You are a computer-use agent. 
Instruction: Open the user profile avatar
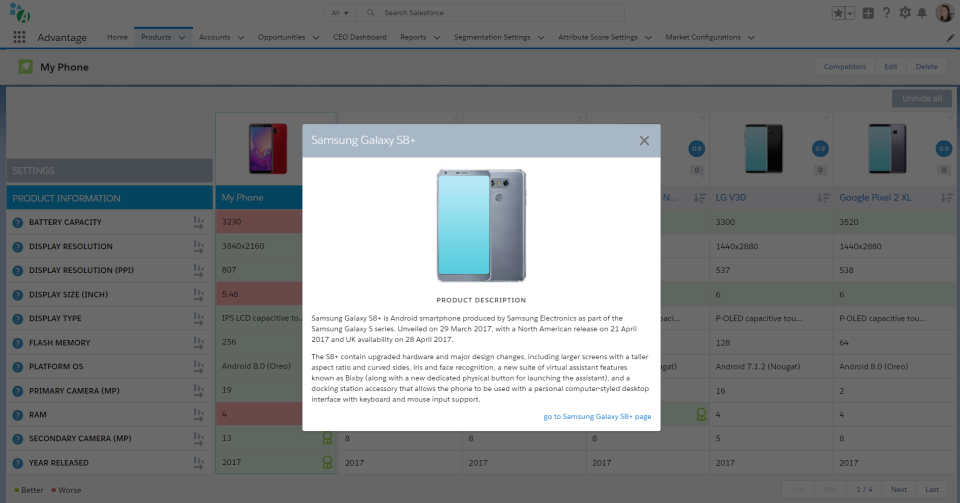click(x=945, y=12)
